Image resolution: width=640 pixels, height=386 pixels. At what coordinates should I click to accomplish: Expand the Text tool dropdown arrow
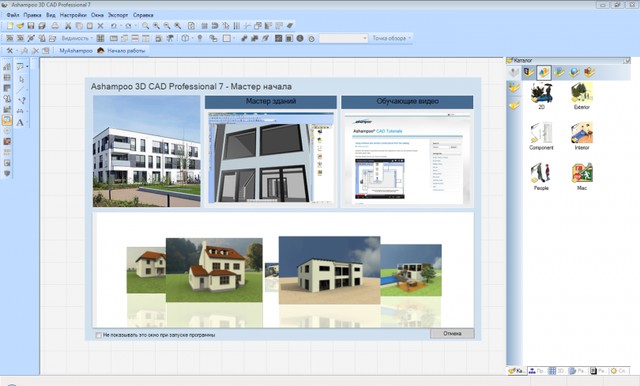tap(27, 122)
